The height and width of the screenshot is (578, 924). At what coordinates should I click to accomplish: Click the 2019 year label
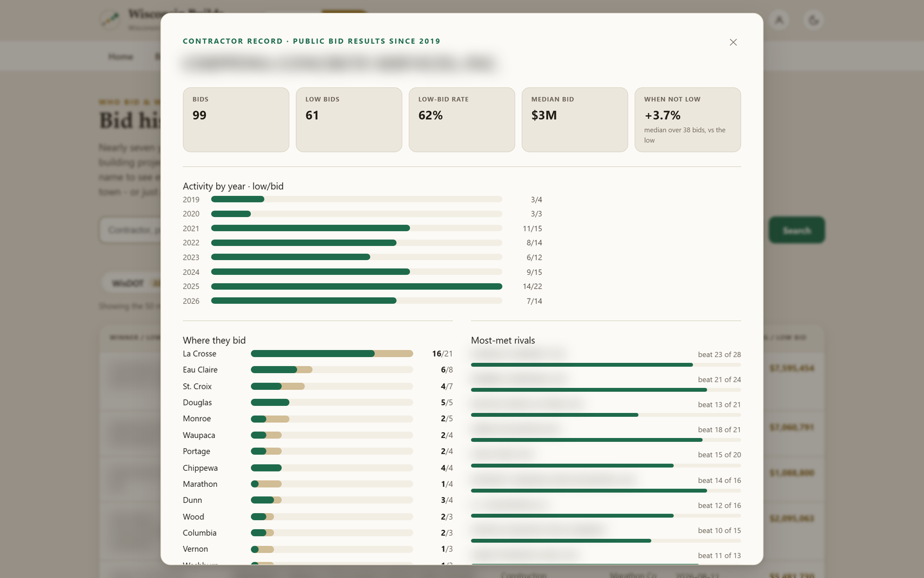tap(191, 200)
